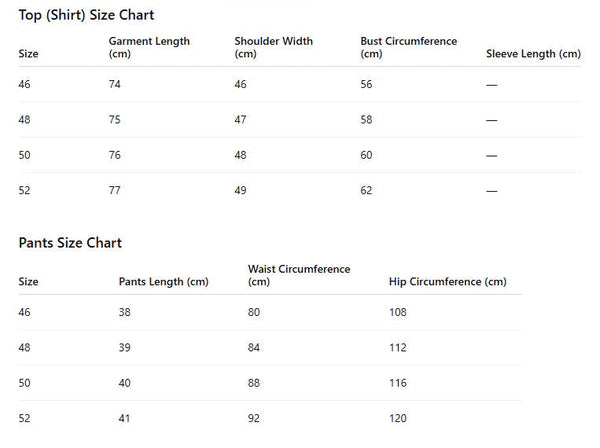Click hip circumference value 116
Screen dimensions: 600x448
pos(398,383)
